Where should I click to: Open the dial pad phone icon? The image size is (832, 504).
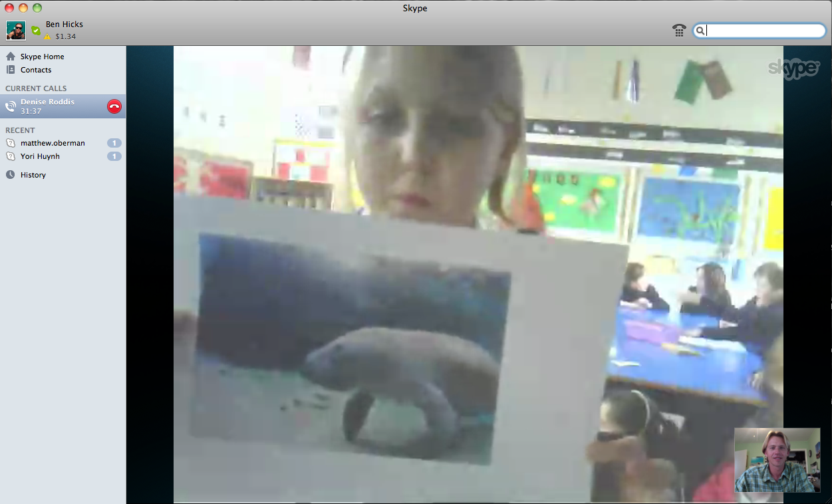679,31
